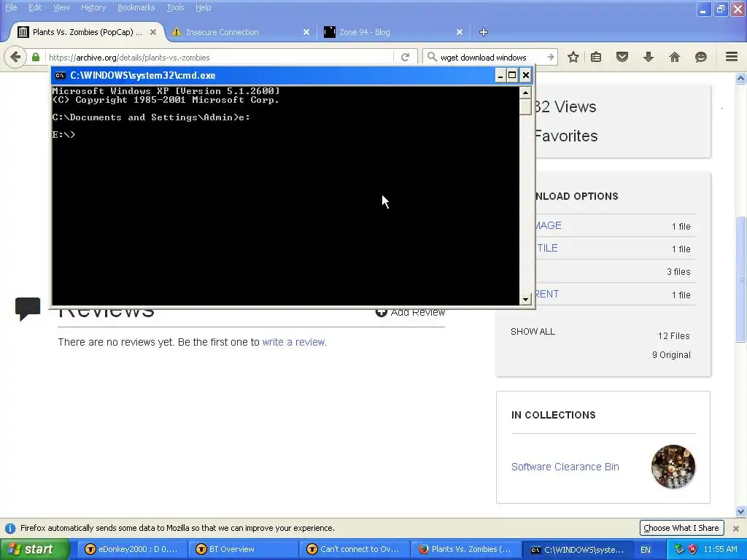Click the search magnifier icon in search box
Image resolution: width=747 pixels, height=560 pixels.
(x=432, y=57)
